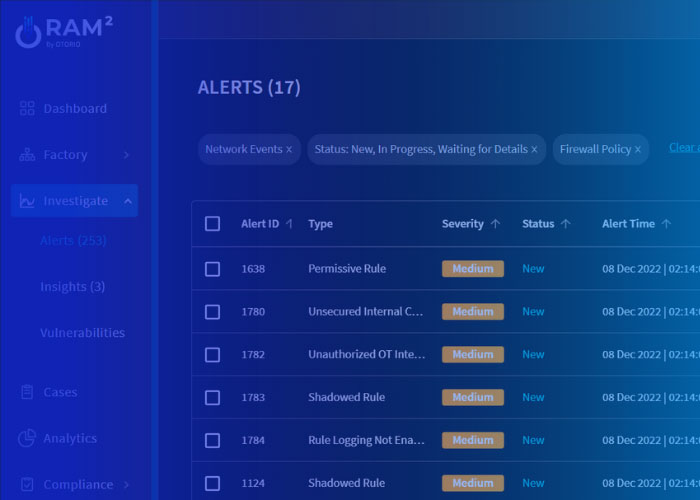700x500 pixels.
Task: Collapse the Investigate submenu chevron
Action: (128, 201)
